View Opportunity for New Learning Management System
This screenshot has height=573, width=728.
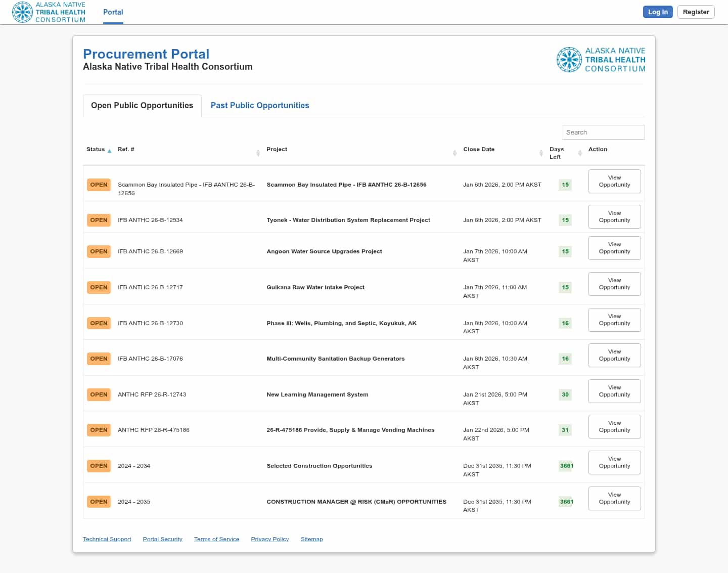pos(614,391)
